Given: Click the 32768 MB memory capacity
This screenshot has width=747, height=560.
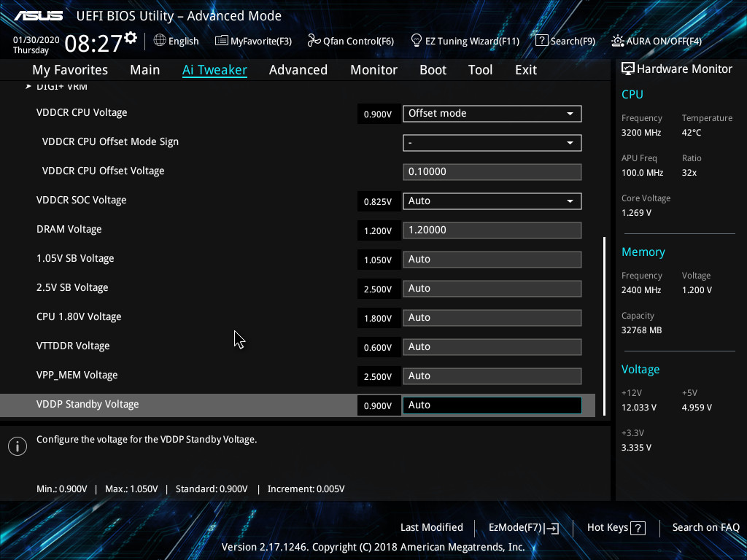Looking at the screenshot, I should (x=642, y=330).
